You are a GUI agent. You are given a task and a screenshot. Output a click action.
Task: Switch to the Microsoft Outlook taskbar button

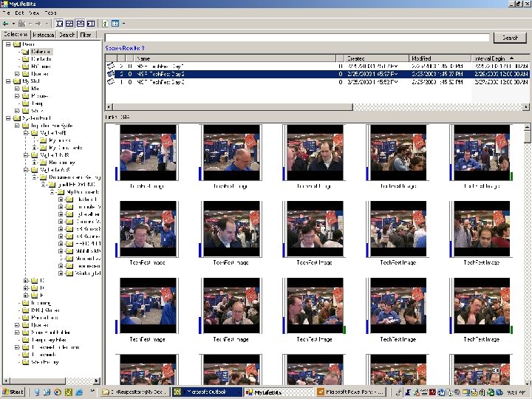coord(207,392)
